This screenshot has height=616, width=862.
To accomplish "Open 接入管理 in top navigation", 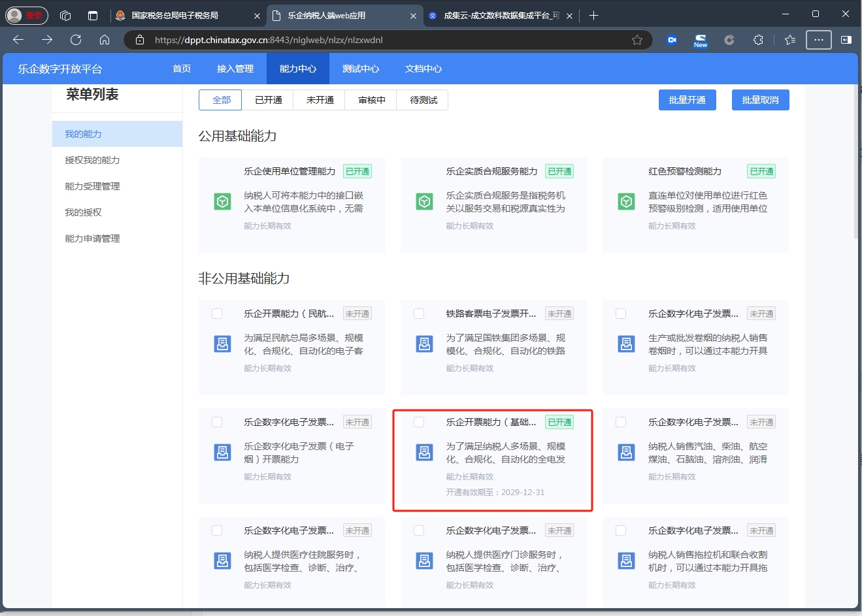I will pyautogui.click(x=235, y=69).
